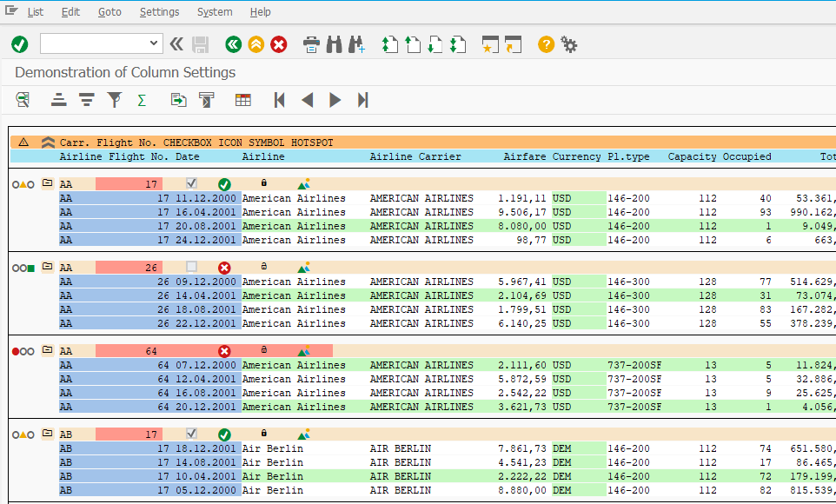
Task: Click the green Enter checkmark button
Action: (x=20, y=44)
